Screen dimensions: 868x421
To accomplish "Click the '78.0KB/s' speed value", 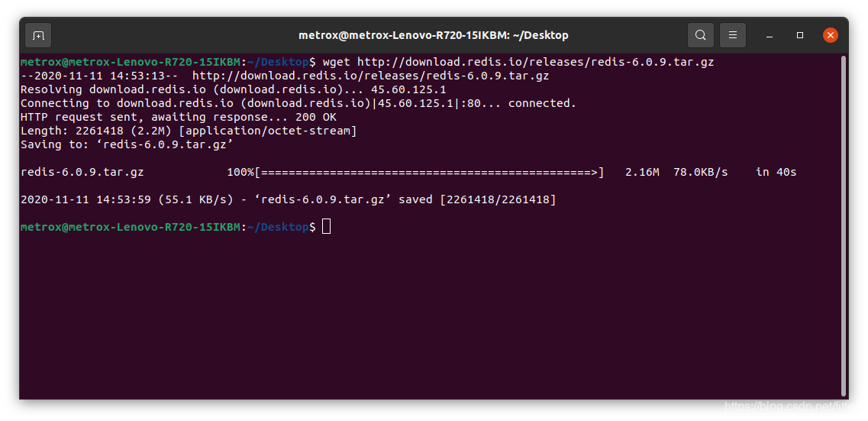I will point(700,172).
